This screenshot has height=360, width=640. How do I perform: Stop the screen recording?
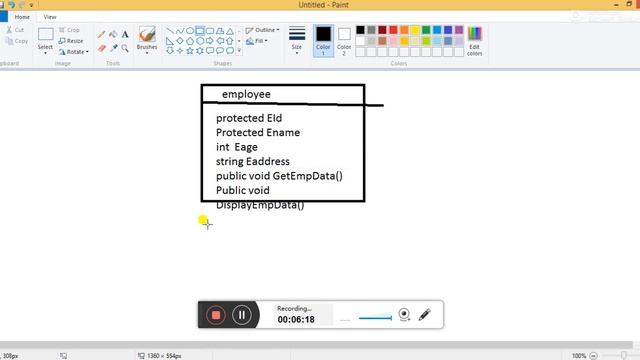pos(216,315)
